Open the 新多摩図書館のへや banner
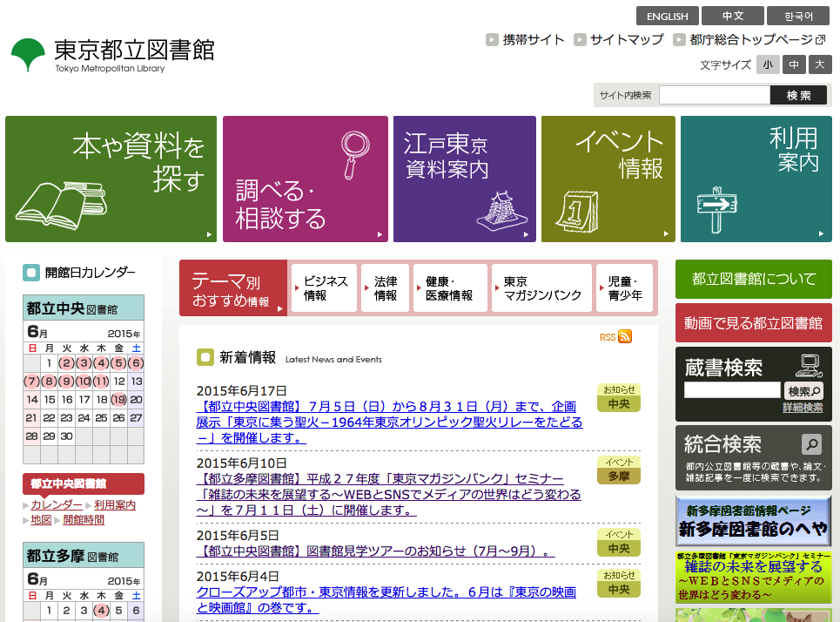Viewport: 840px width, 622px height. point(753,521)
